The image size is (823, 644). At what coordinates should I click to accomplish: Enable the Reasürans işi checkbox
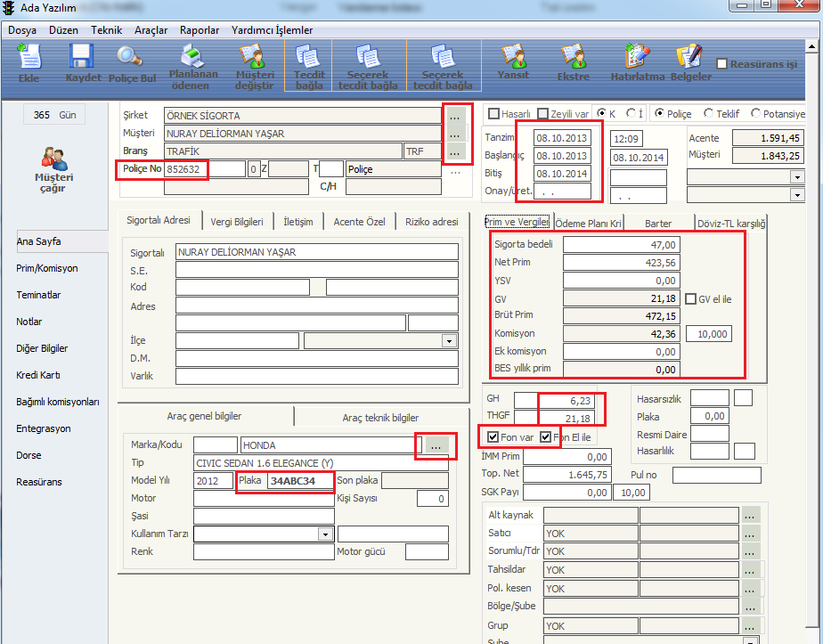(722, 64)
